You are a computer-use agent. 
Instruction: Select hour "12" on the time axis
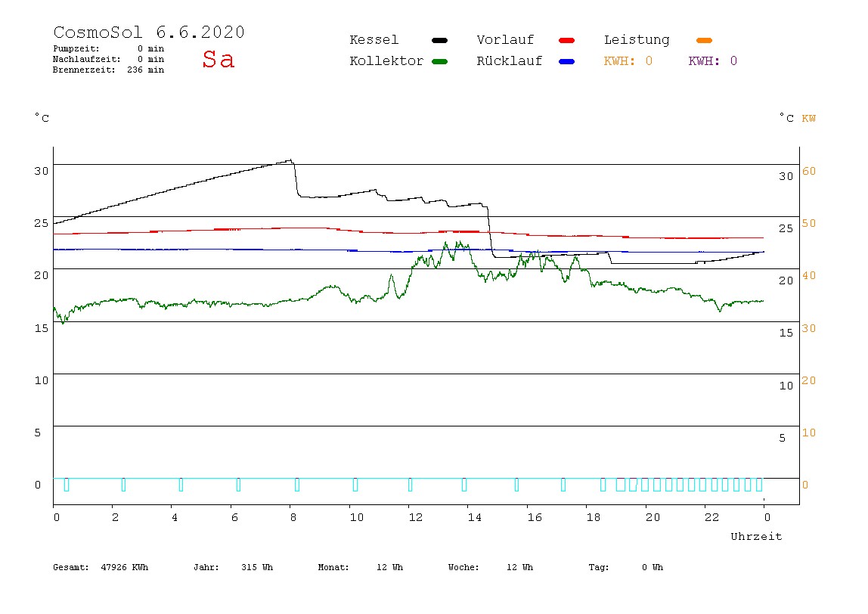tap(416, 517)
